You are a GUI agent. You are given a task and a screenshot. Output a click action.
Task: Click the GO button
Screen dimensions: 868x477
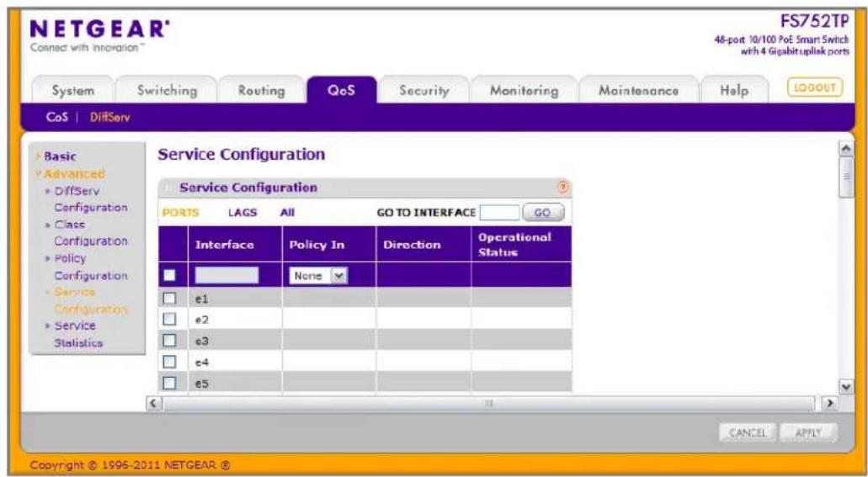542,213
